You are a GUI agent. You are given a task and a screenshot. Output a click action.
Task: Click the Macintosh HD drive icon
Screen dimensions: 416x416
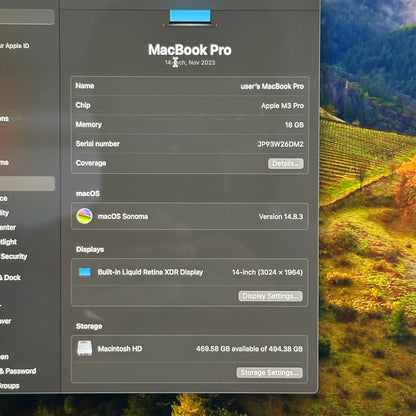(85, 348)
